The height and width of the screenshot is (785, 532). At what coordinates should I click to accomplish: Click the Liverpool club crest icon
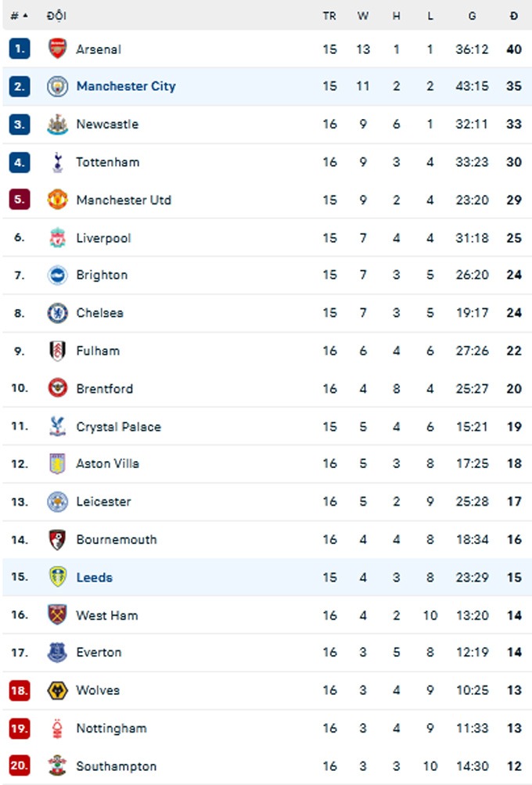(x=57, y=238)
